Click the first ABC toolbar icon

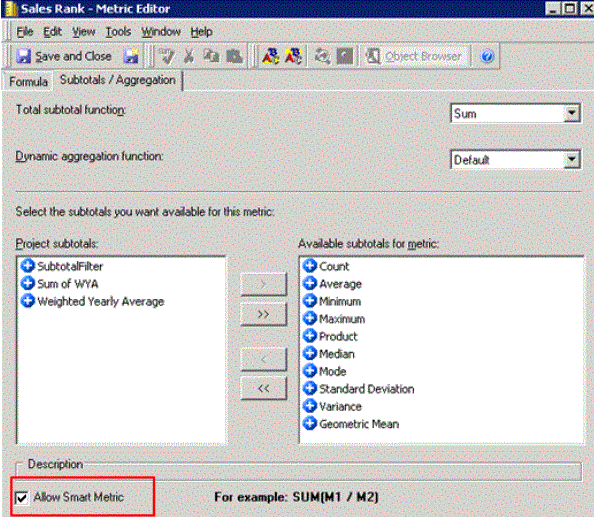[x=271, y=56]
